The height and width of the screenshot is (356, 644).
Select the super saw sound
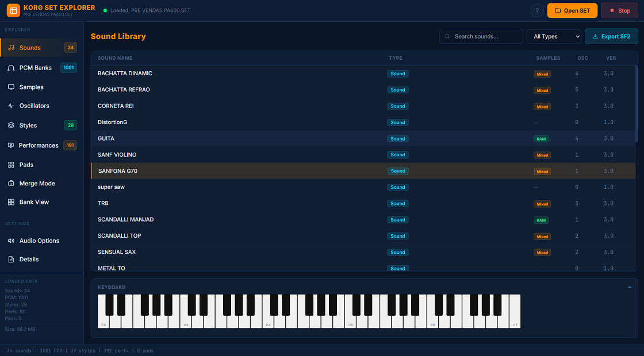pos(363,187)
